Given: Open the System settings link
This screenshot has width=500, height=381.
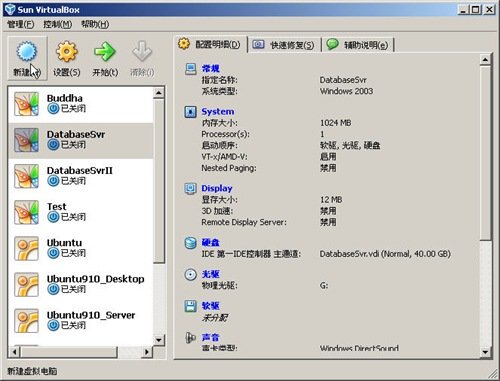Looking at the screenshot, I should point(218,112).
